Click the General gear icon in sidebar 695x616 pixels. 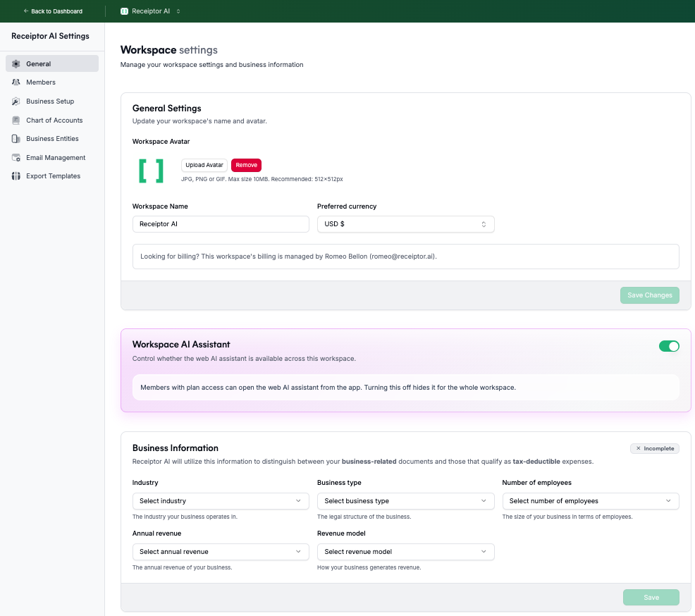(x=16, y=64)
